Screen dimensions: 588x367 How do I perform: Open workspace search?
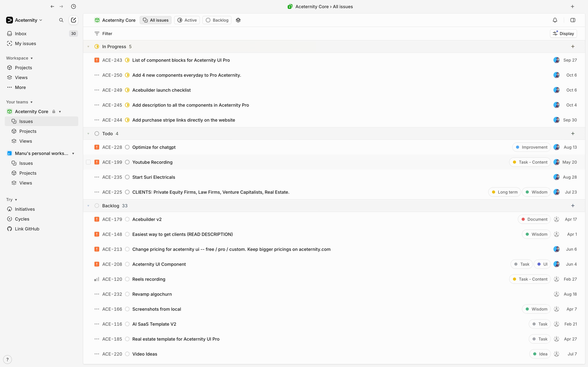pos(61,20)
